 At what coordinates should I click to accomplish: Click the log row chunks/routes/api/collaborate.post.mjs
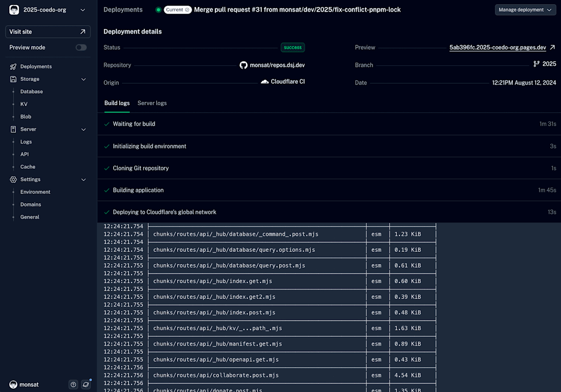click(x=216, y=376)
